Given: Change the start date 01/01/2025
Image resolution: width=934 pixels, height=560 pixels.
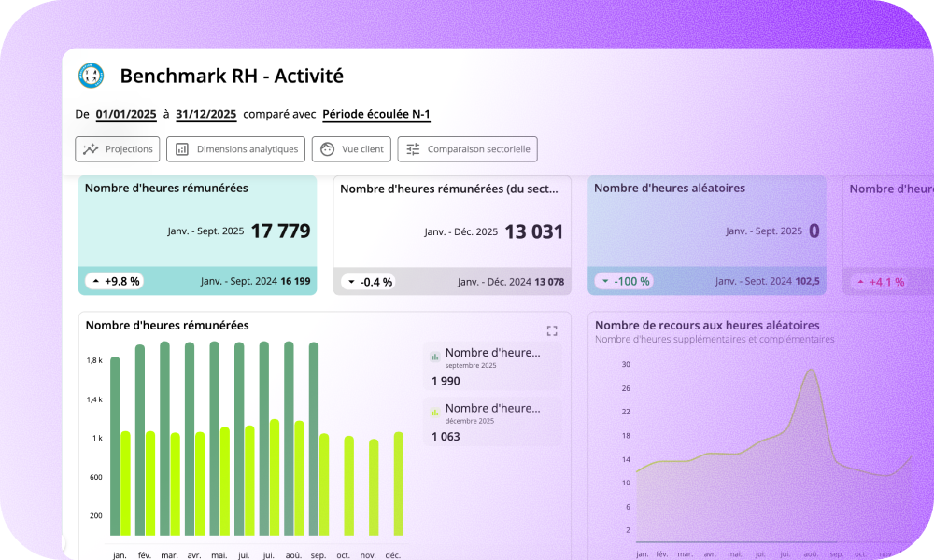Looking at the screenshot, I should [126, 114].
